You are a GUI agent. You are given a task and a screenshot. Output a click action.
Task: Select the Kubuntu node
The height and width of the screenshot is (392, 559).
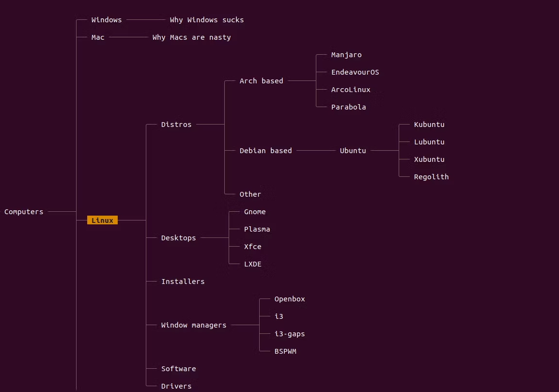pyautogui.click(x=429, y=125)
